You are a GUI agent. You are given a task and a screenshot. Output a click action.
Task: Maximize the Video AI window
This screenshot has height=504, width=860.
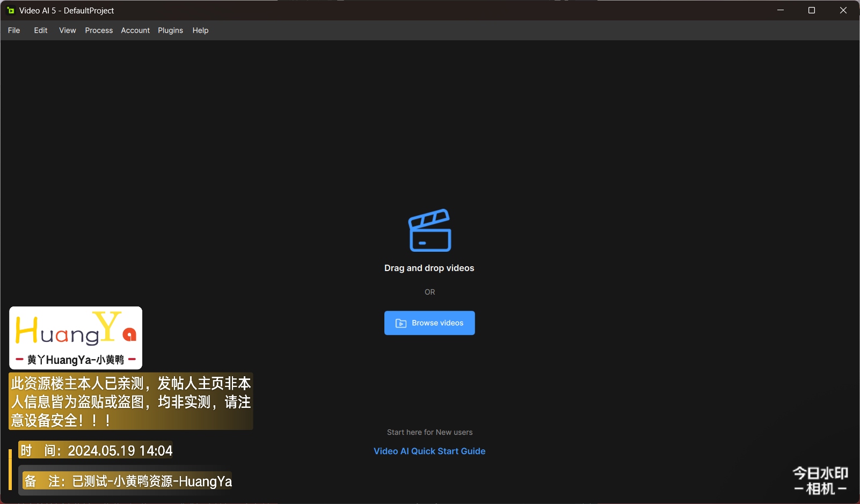click(x=812, y=10)
